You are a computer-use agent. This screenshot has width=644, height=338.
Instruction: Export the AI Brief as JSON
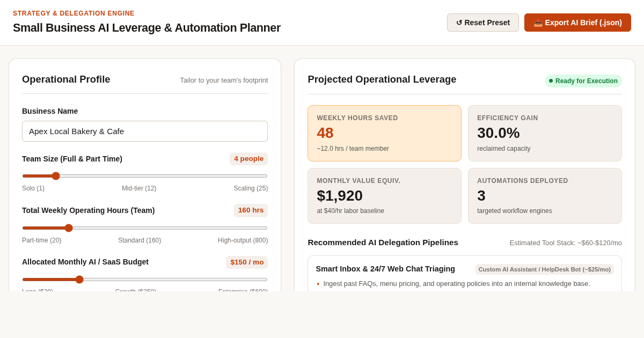pyautogui.click(x=577, y=23)
